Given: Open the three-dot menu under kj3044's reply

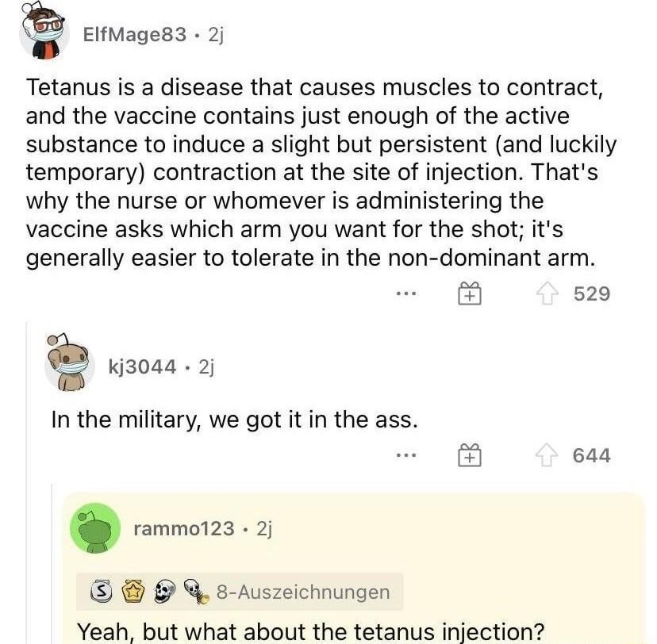Looking at the screenshot, I should pyautogui.click(x=405, y=454).
